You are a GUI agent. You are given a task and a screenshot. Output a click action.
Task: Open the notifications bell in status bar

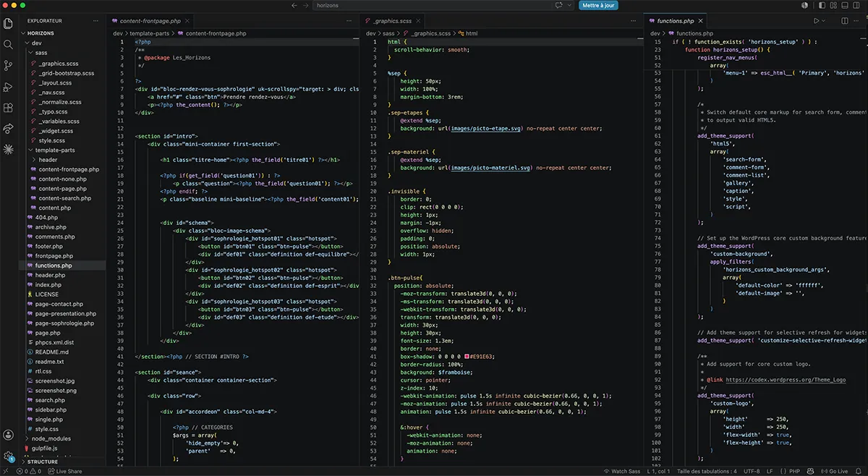click(859, 471)
